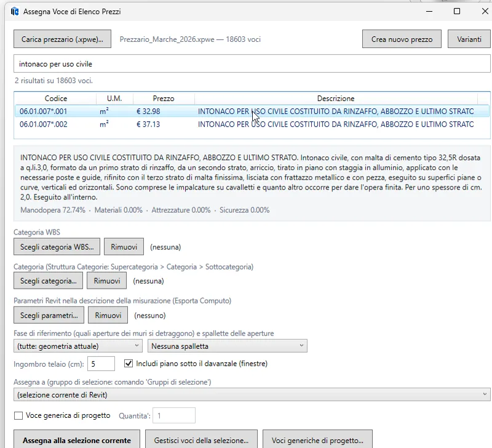Uncheck 'Includi piano sotto il davanzale (finestre)'
This screenshot has height=448, width=492.
coord(129,364)
